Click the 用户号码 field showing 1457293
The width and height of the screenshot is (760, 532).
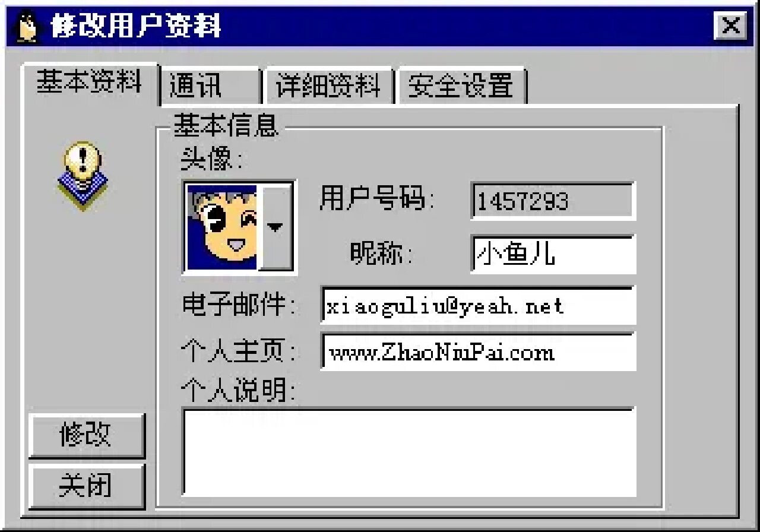(x=553, y=201)
